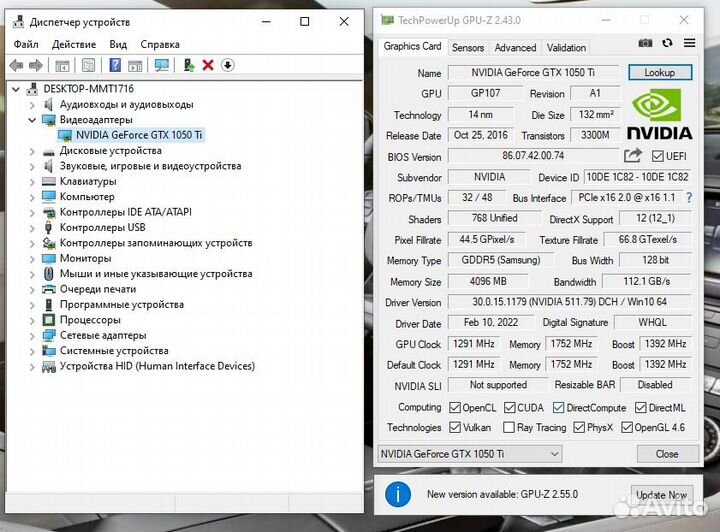
Task: Switch to the Sensors tab
Action: 467,47
